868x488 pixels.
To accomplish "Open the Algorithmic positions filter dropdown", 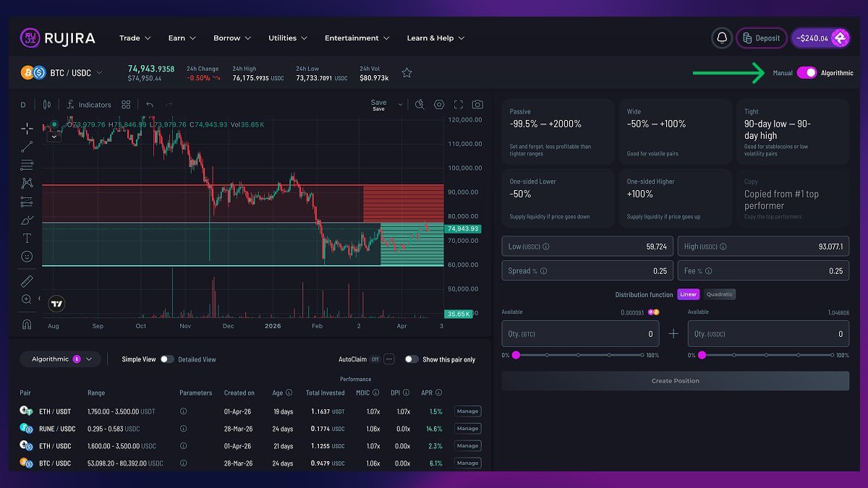I will click(61, 359).
